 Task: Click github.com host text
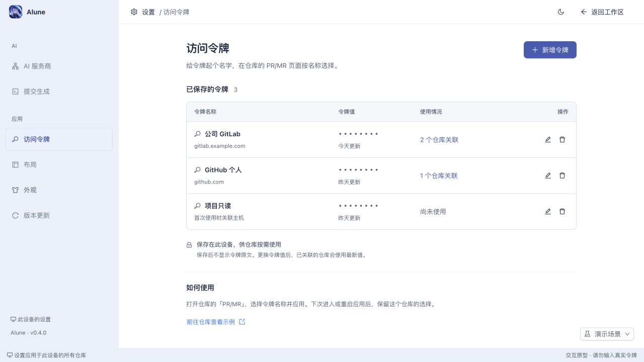click(209, 182)
